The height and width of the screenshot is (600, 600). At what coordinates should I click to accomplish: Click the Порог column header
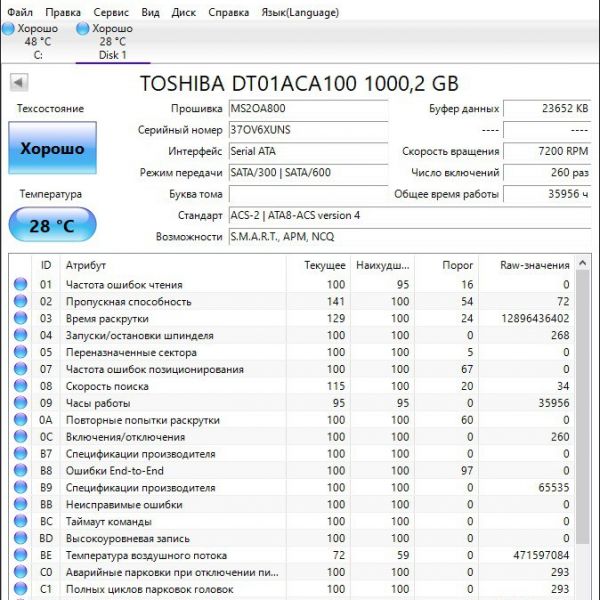coord(446,265)
